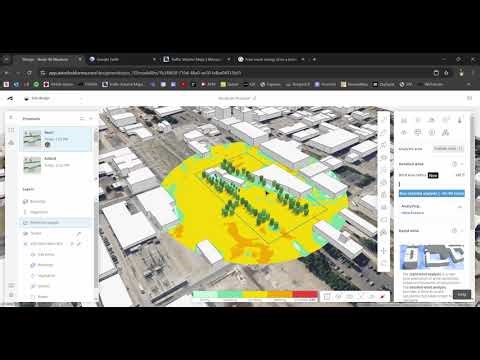Image resolution: width=480 pixels, height=360 pixels.
Task: Collapse the Detailed wind section
Action: 462,164
